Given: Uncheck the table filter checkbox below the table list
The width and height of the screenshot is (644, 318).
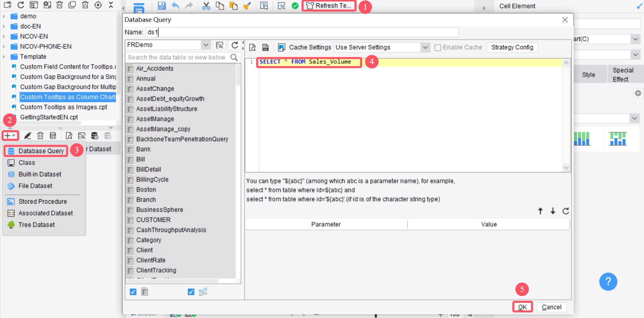Looking at the screenshot, I should coord(133,292).
